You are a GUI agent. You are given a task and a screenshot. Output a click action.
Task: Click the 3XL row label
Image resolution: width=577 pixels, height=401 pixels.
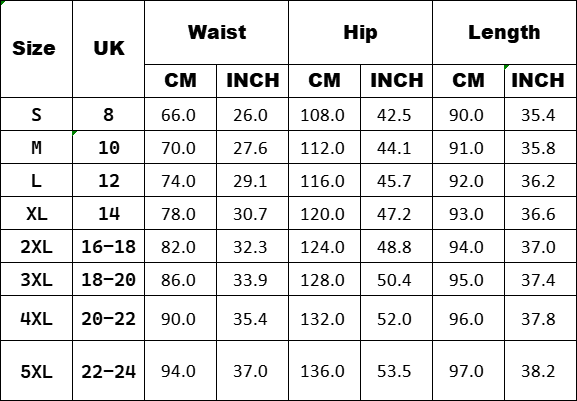click(x=36, y=279)
